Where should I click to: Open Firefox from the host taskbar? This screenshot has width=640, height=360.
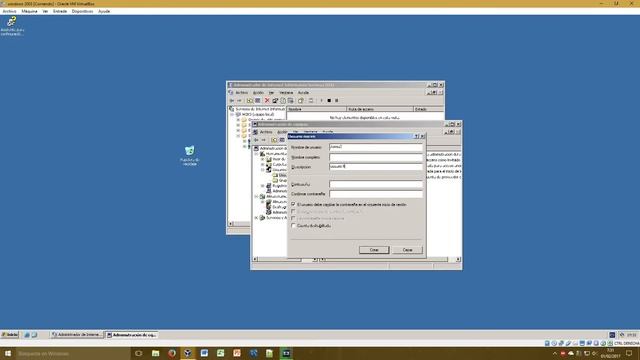(172, 353)
